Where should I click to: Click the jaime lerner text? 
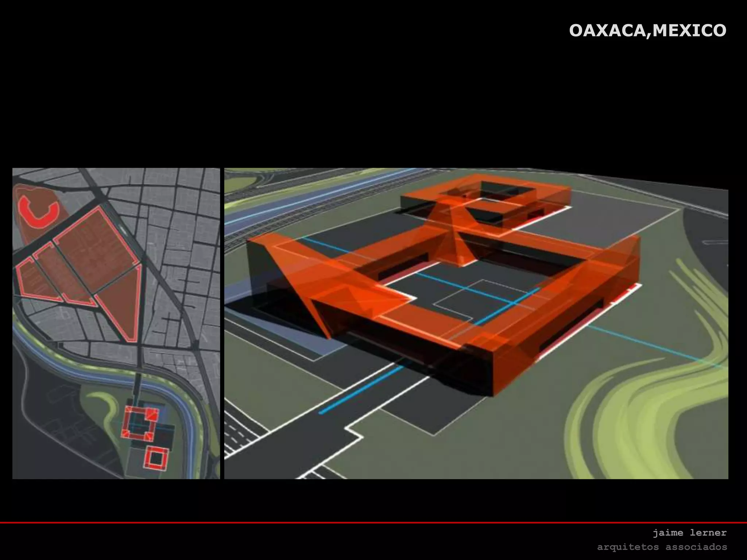point(689,533)
